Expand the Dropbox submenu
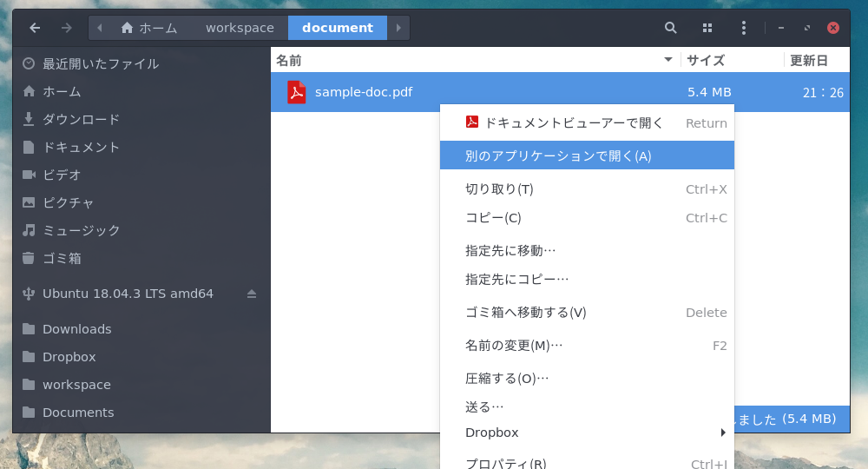The image size is (868, 469). [x=587, y=433]
